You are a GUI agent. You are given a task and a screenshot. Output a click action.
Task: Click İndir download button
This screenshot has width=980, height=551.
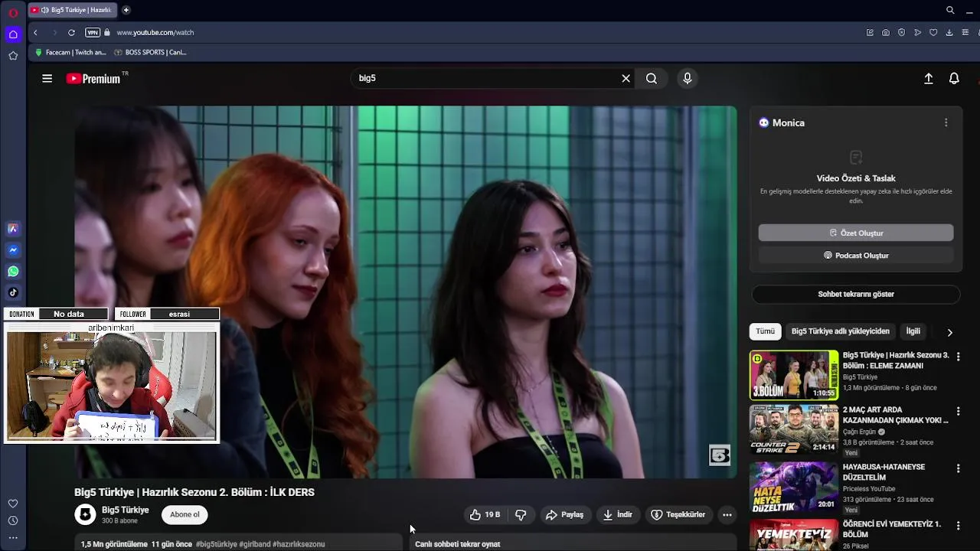click(x=617, y=515)
